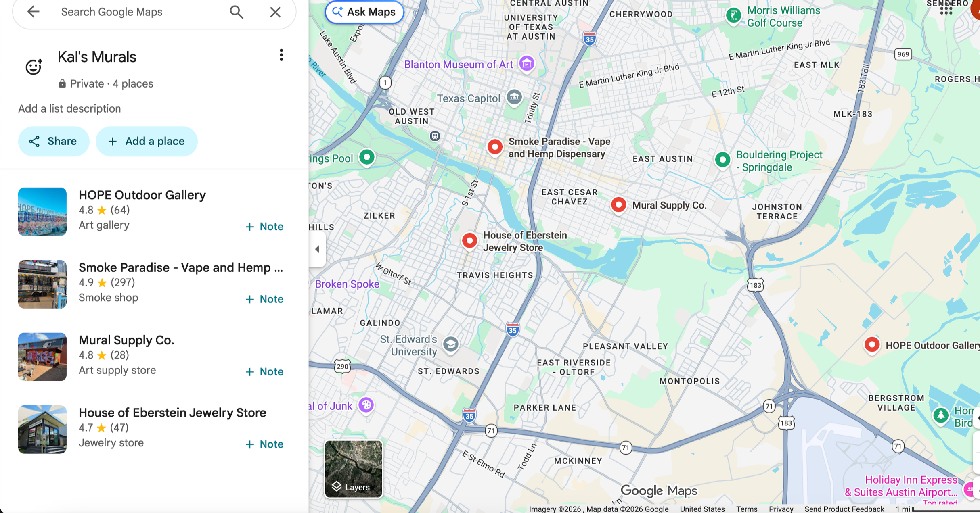Click the Mural Supply Co. map pin
The width and height of the screenshot is (980, 513).
(618, 205)
